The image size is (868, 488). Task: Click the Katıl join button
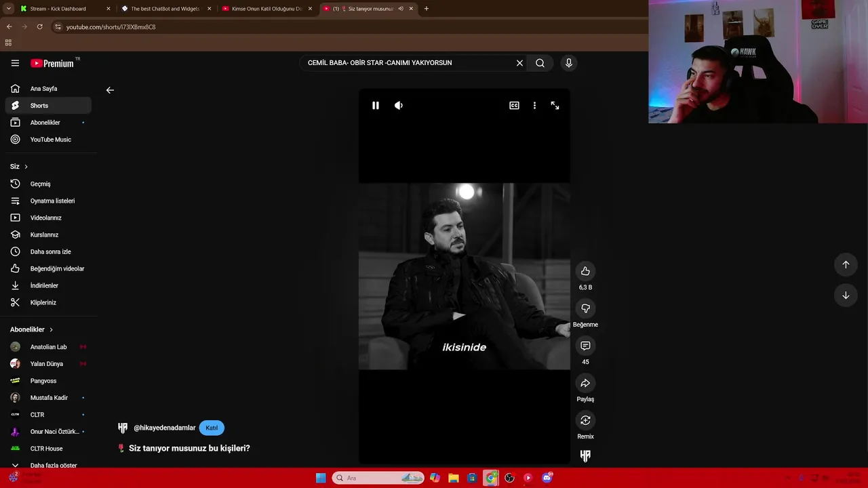(x=212, y=428)
